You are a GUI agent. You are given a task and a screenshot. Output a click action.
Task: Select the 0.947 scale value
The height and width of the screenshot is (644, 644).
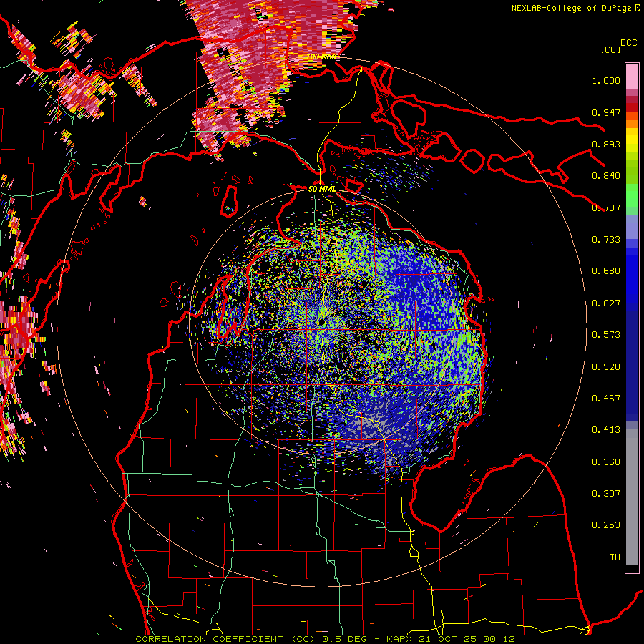point(606,112)
